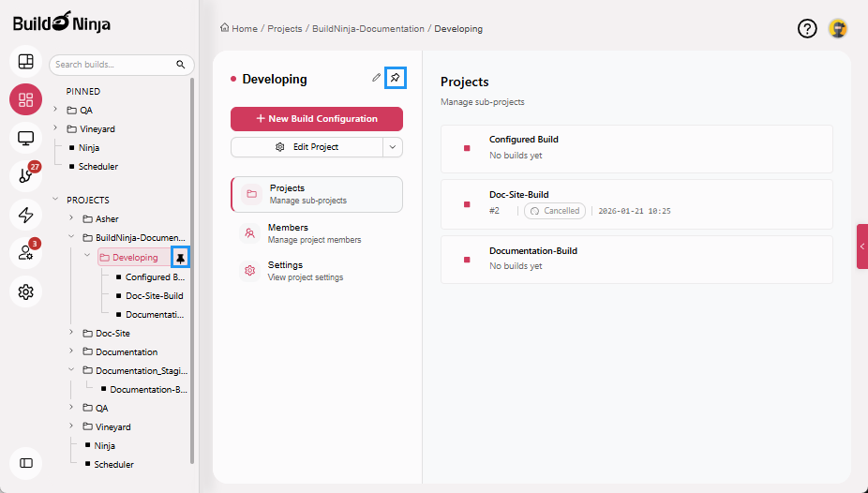Expand QA under PROJECTS

(x=71, y=407)
